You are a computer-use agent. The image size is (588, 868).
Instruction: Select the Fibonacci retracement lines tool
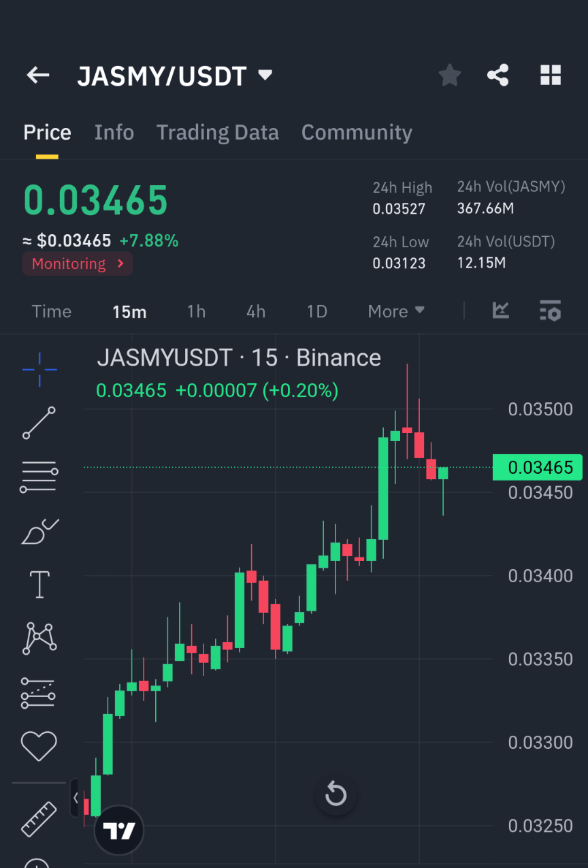pyautogui.click(x=39, y=477)
